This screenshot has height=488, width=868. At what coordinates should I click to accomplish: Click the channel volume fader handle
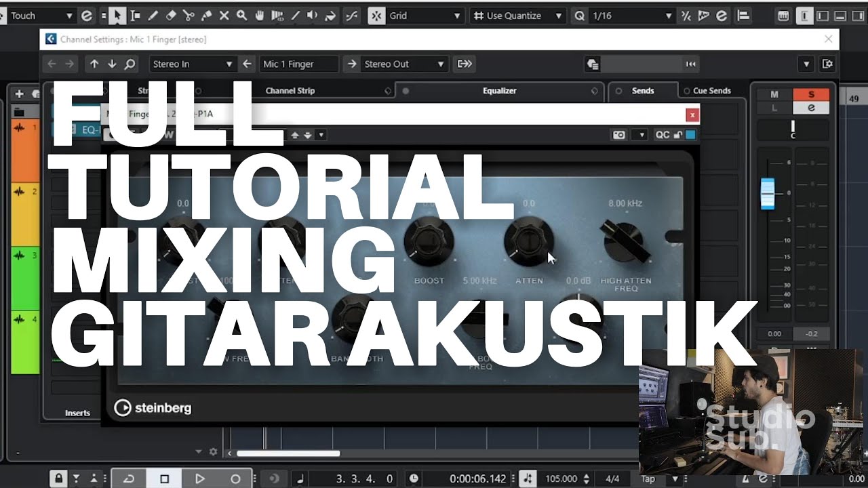[x=768, y=193]
